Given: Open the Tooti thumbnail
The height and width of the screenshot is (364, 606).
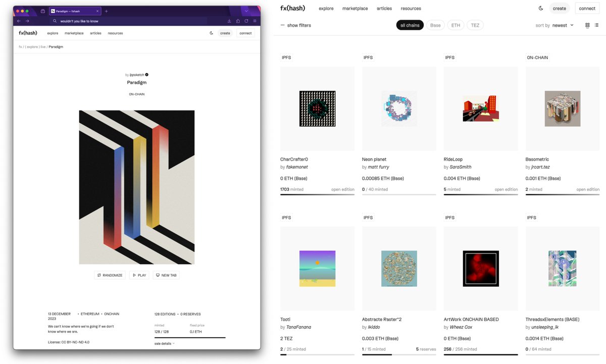Looking at the screenshot, I should pyautogui.click(x=318, y=269).
